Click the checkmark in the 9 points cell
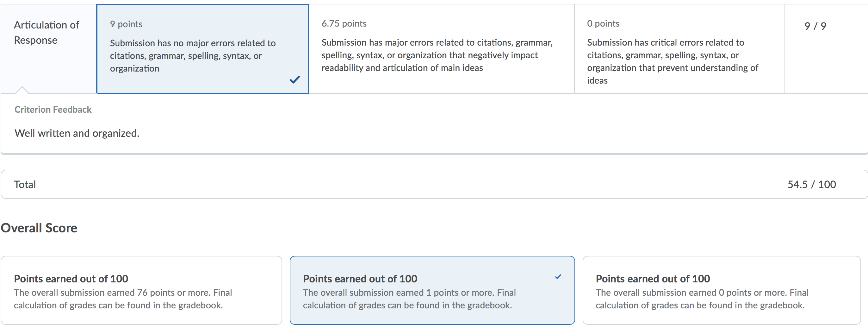Screen dimensions: 868x328 pyautogui.click(x=294, y=79)
